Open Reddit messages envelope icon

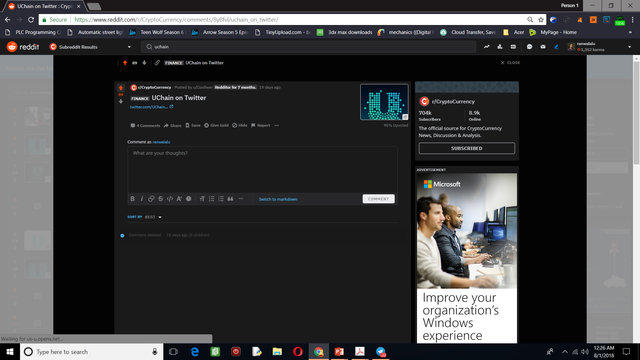[543, 47]
